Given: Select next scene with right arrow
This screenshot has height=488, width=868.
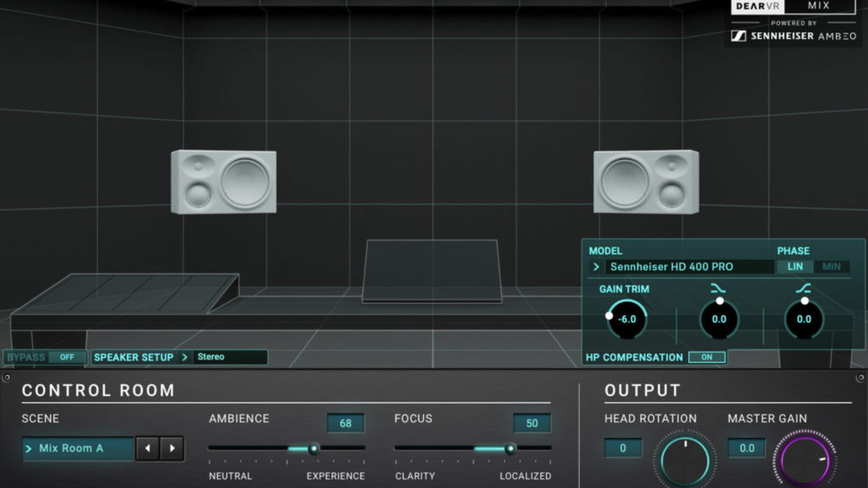Looking at the screenshot, I should coord(172,448).
